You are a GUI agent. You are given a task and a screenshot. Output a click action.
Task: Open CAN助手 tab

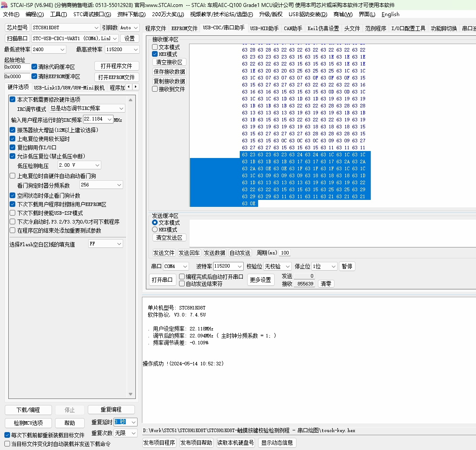tap(293, 28)
